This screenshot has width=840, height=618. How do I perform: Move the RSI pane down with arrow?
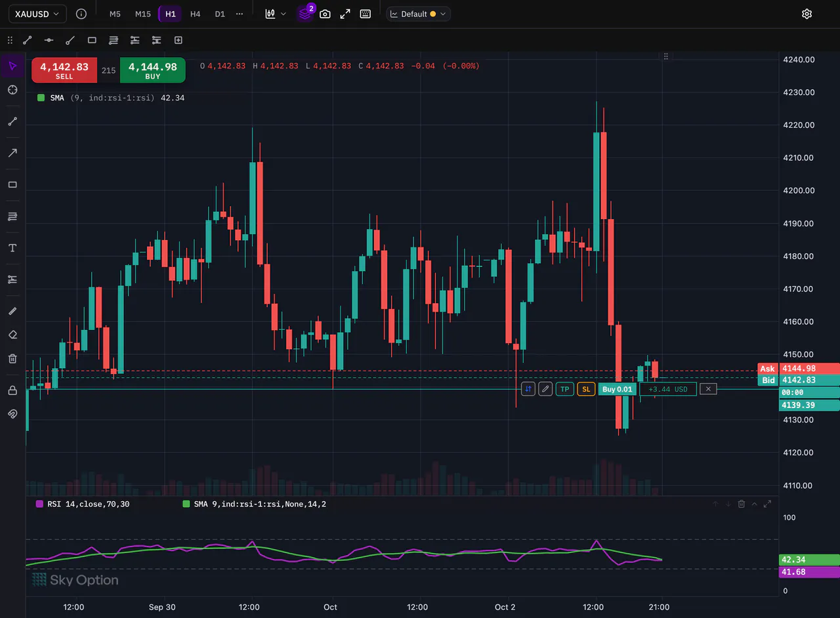pos(728,504)
